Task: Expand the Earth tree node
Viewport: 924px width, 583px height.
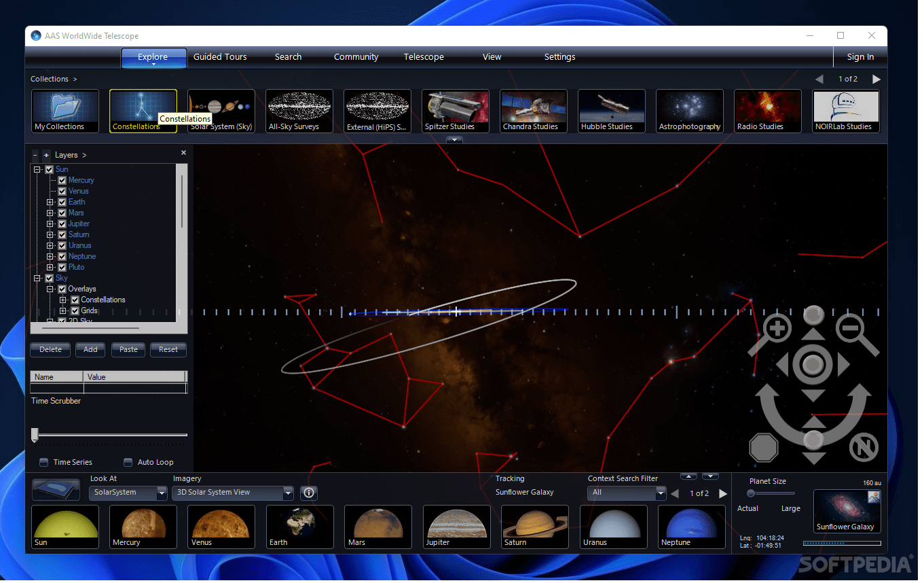Action: pyautogui.click(x=50, y=202)
